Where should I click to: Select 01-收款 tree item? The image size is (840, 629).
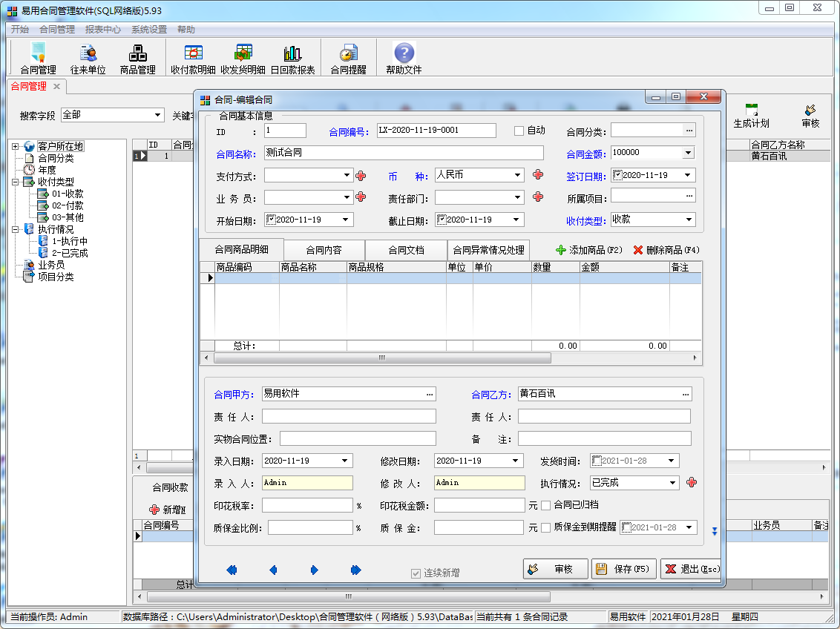[68, 194]
